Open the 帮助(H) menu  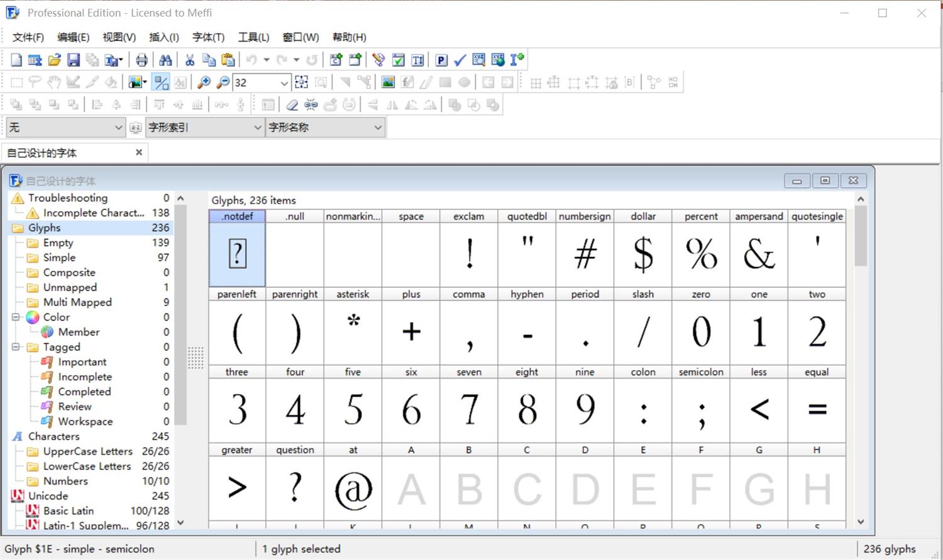point(349,37)
